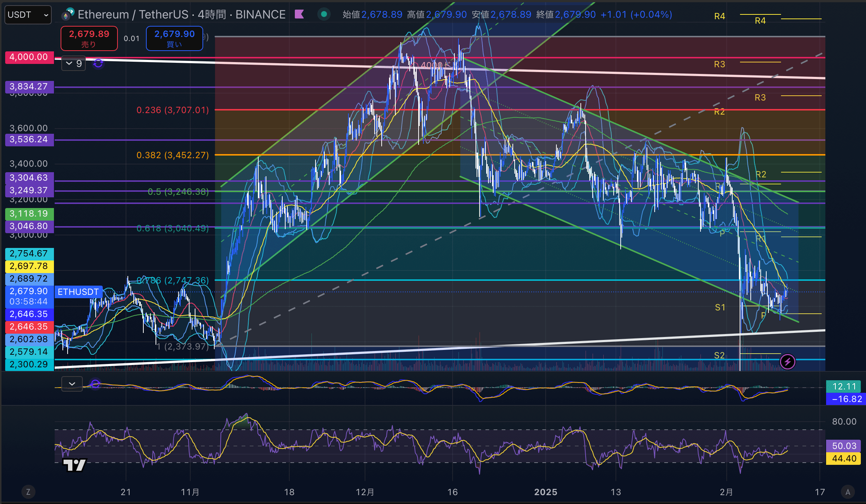Viewport: 866px width, 504px height.
Task: Select the 3,304.63 price label
Action: tap(29, 178)
